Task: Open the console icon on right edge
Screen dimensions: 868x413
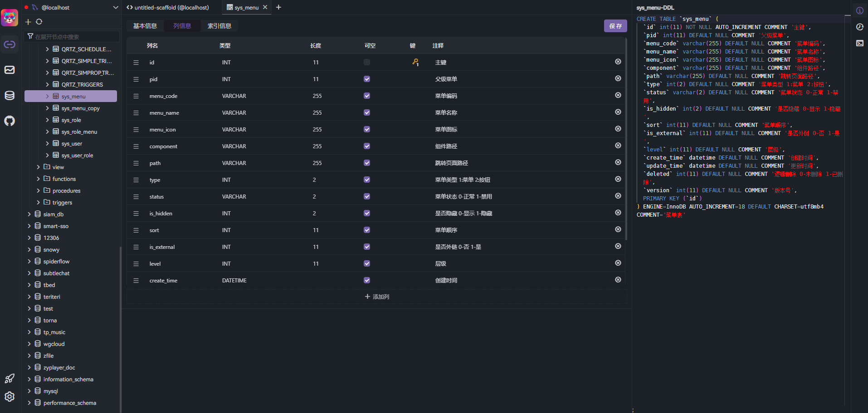Action: pyautogui.click(x=859, y=43)
